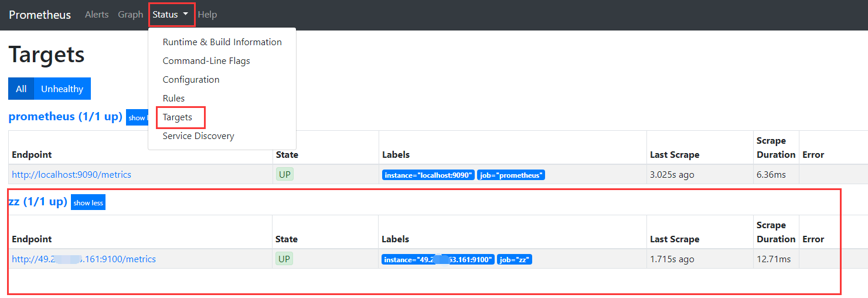
Task: Open the Alerts page
Action: [x=97, y=15]
